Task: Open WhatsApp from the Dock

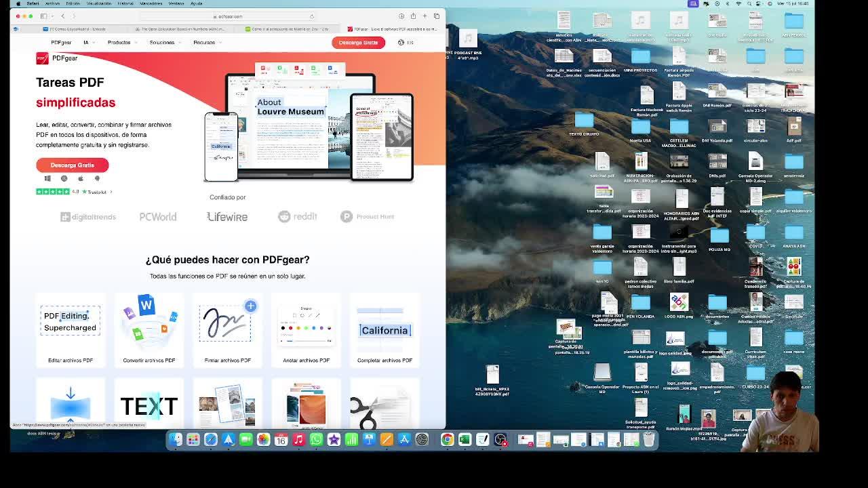Action: [x=316, y=440]
